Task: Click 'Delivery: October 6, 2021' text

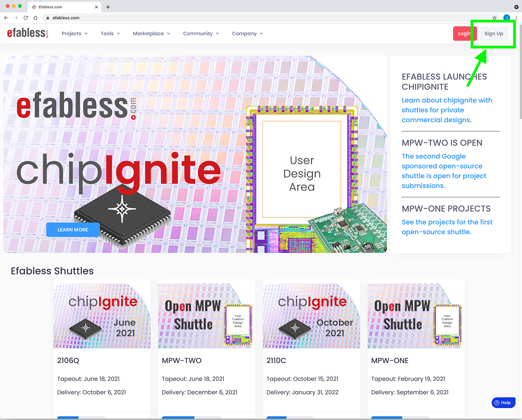Action: [91, 392]
